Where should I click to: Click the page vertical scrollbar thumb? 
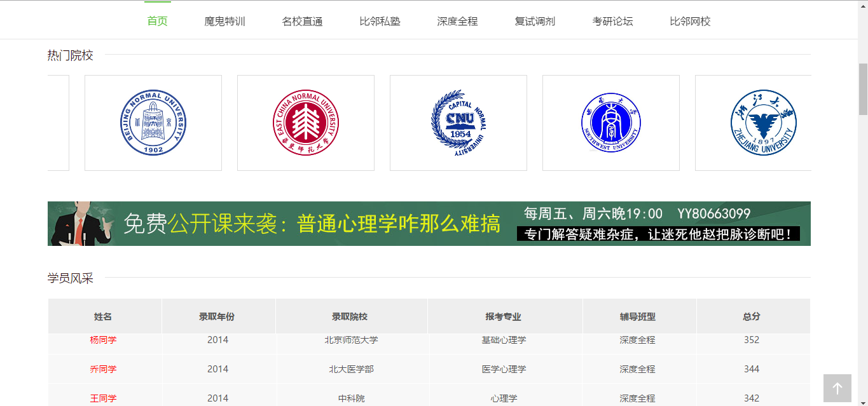click(x=863, y=88)
